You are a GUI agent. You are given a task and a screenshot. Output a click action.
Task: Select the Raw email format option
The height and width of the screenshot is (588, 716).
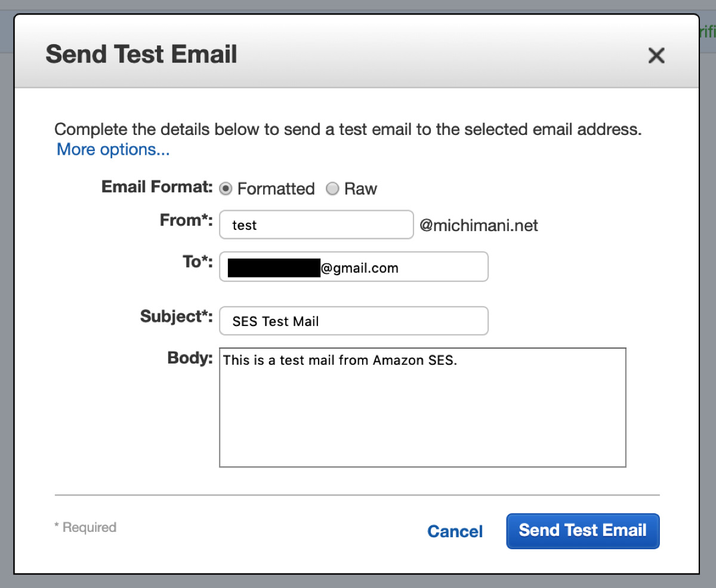[332, 189]
